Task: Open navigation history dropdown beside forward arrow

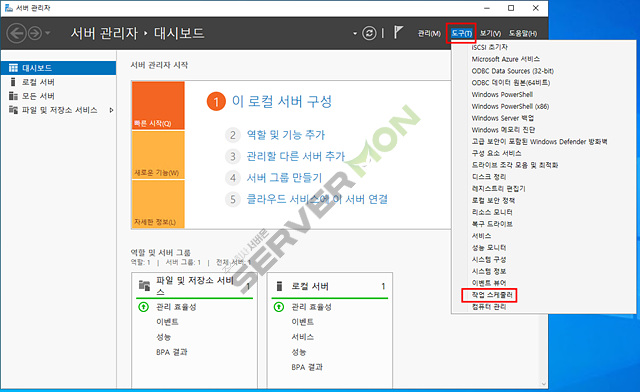Action: [47, 33]
